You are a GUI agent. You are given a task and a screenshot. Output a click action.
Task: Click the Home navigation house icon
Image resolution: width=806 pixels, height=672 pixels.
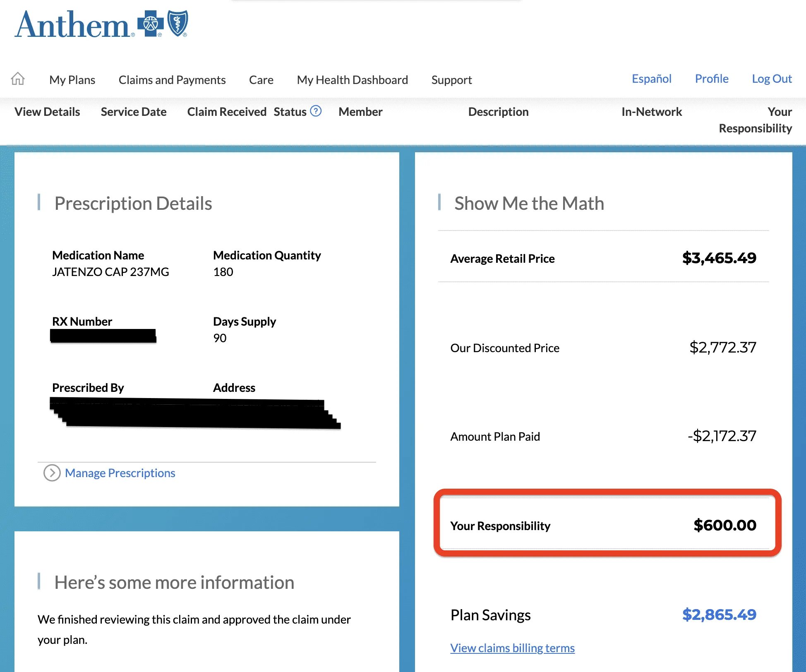pos(19,79)
